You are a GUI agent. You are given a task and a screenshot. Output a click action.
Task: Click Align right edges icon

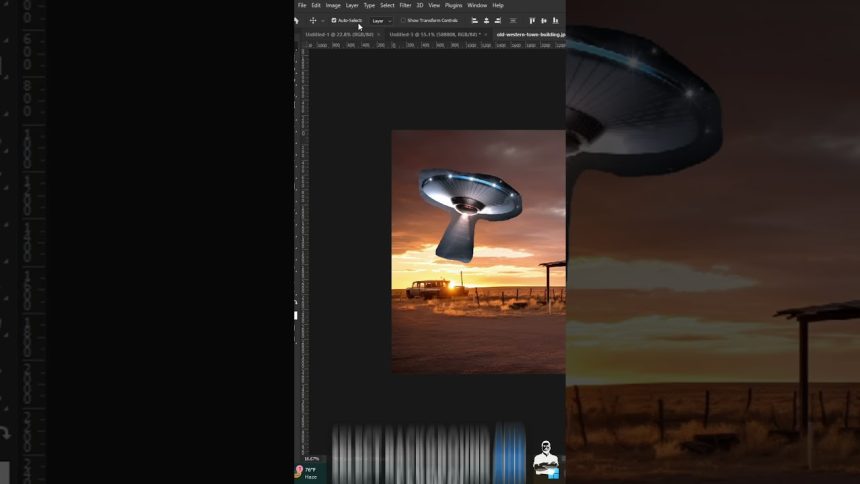click(497, 20)
